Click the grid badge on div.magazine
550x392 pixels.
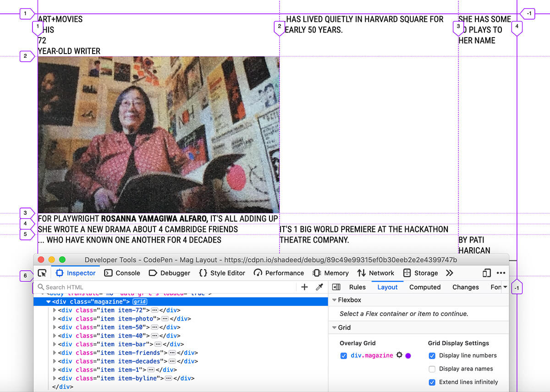point(140,302)
